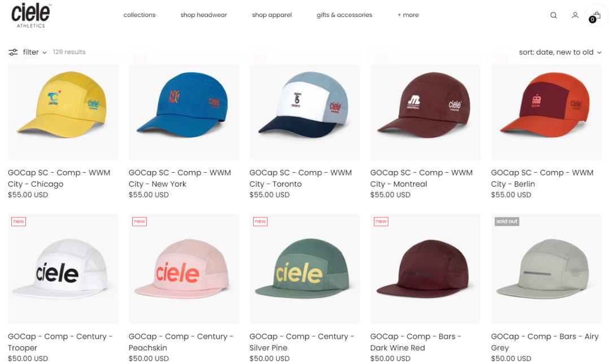
Task: Select the orange Berlin cap image
Action: (546, 112)
